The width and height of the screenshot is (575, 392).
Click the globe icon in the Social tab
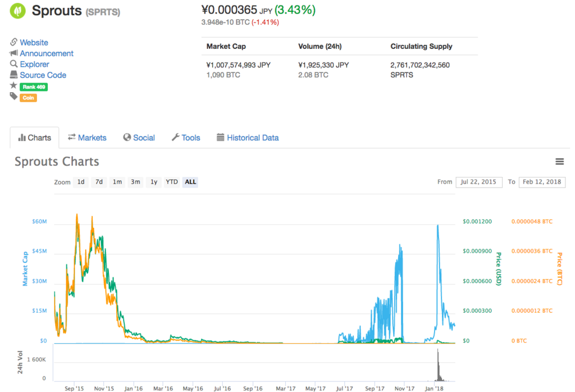(127, 137)
